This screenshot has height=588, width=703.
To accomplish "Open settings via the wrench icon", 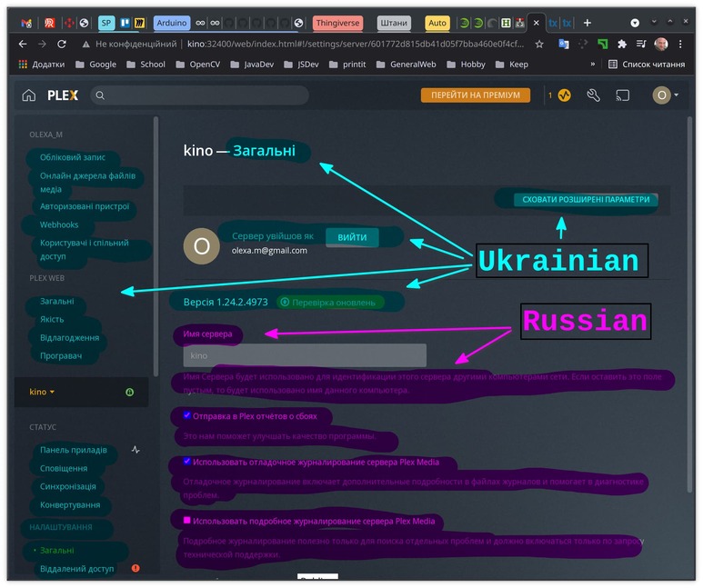I will tap(593, 95).
